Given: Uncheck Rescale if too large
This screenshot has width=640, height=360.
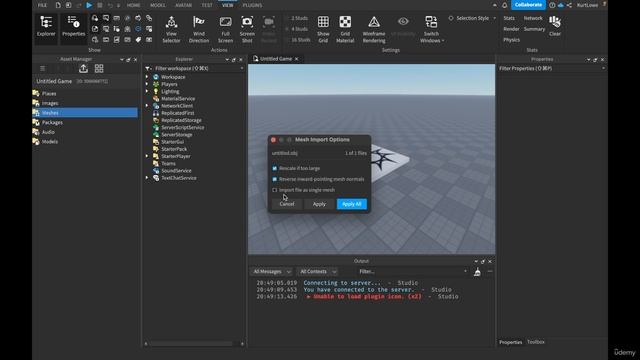Looking at the screenshot, I should pos(275,168).
